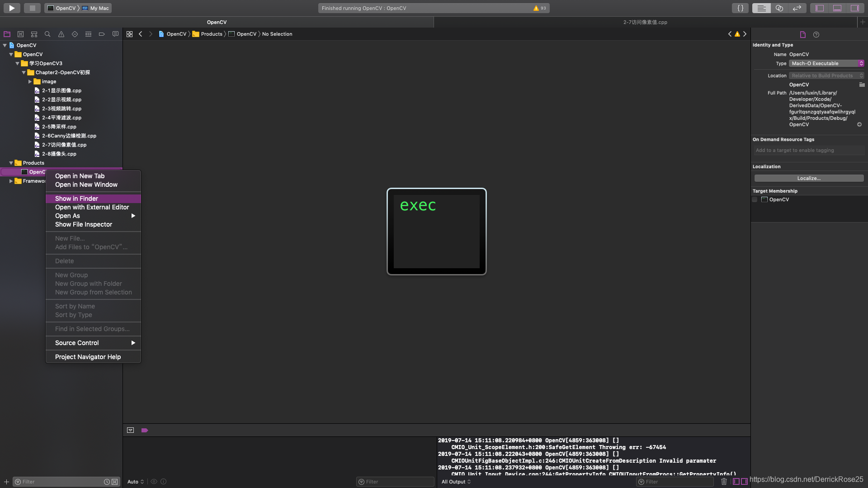Image resolution: width=868 pixels, height=488 pixels.
Task: Choose Show File Inspector
Action: coord(93,224)
